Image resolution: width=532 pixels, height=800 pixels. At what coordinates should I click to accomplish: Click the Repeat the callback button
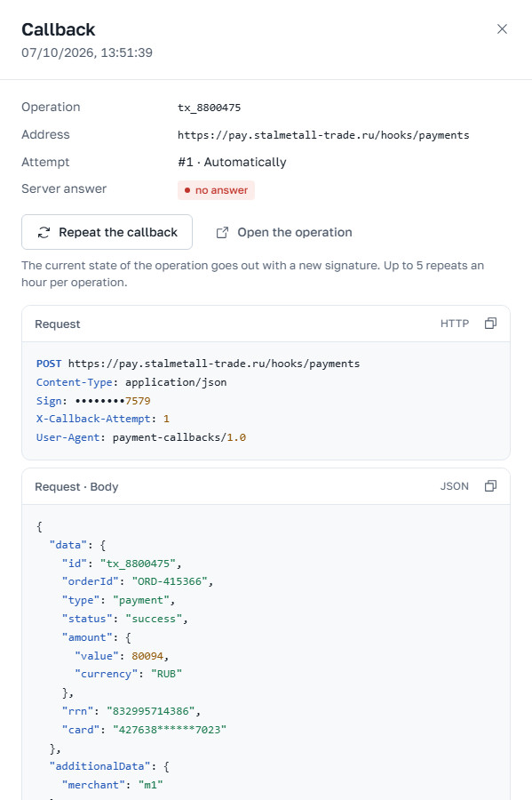[x=107, y=232]
